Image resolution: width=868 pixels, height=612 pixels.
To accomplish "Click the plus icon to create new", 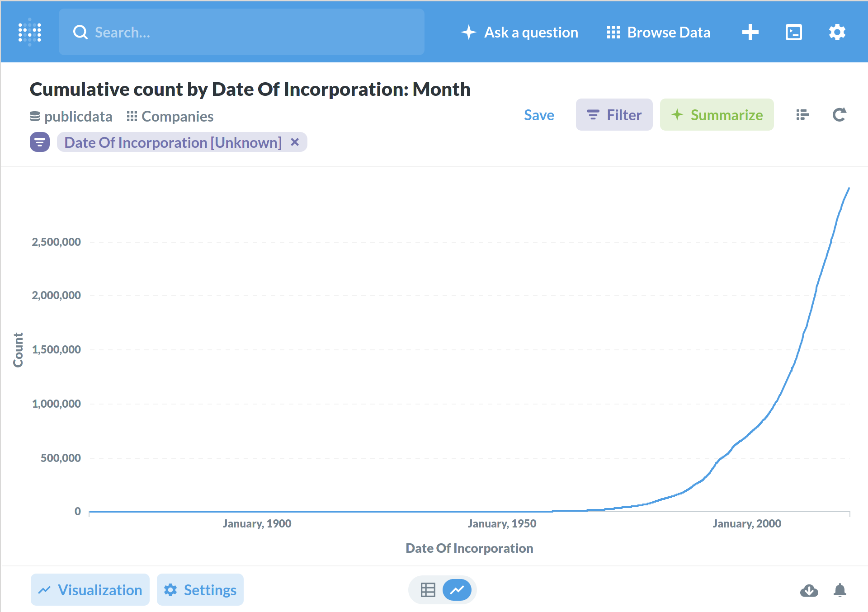I will click(x=750, y=32).
